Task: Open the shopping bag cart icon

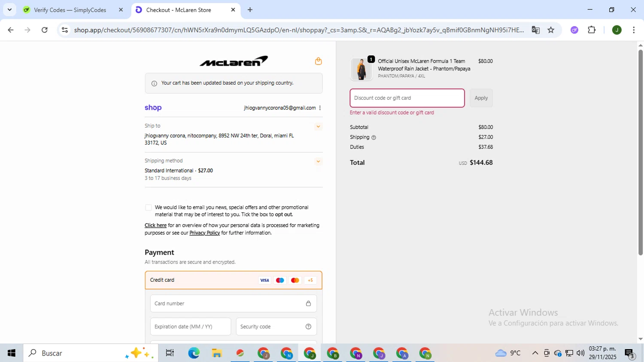Action: click(318, 61)
